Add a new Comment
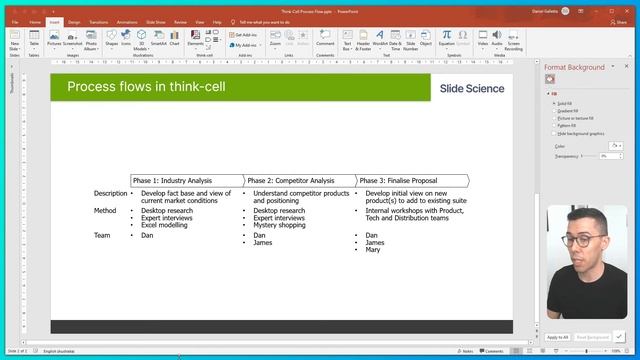 coord(325,39)
